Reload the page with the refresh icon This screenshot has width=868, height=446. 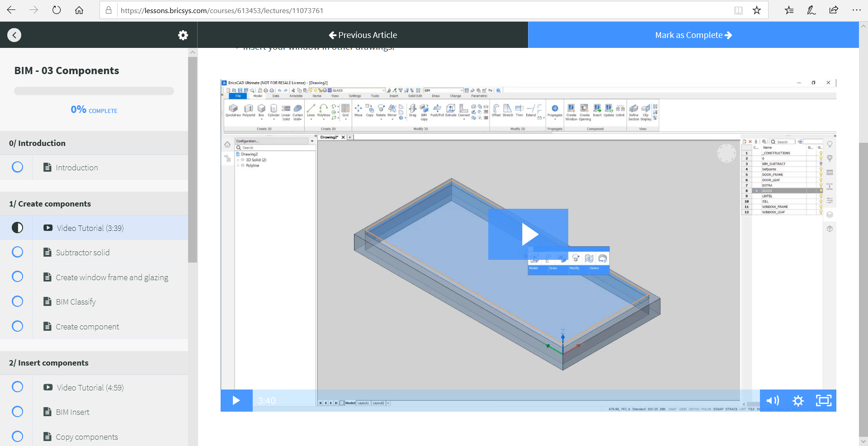(x=57, y=10)
